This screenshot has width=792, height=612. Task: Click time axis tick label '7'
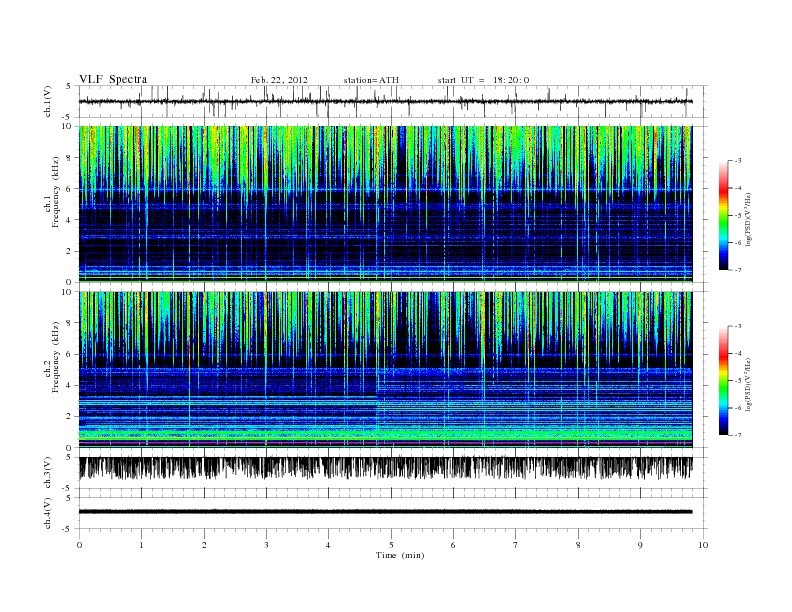pyautogui.click(x=516, y=545)
